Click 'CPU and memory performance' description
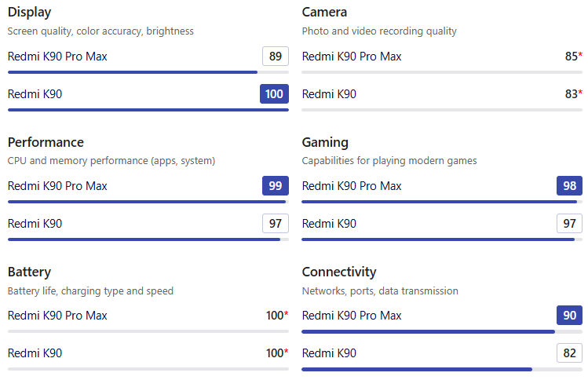Image resolution: width=588 pixels, height=380 pixels. tap(111, 160)
